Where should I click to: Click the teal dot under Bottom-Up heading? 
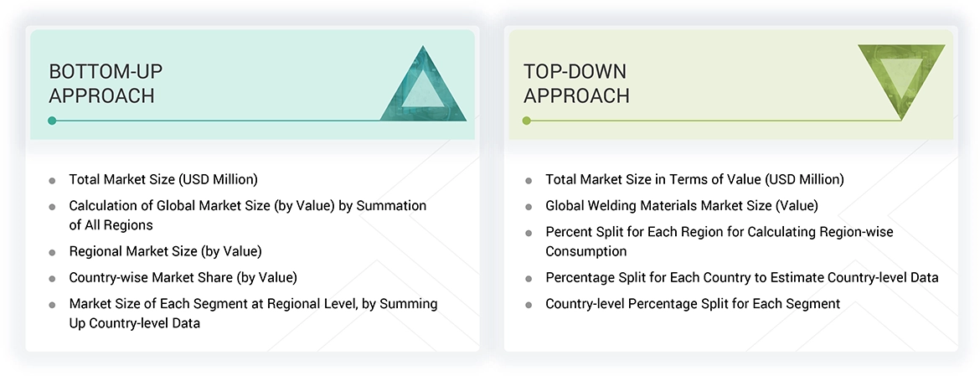pyautogui.click(x=52, y=121)
